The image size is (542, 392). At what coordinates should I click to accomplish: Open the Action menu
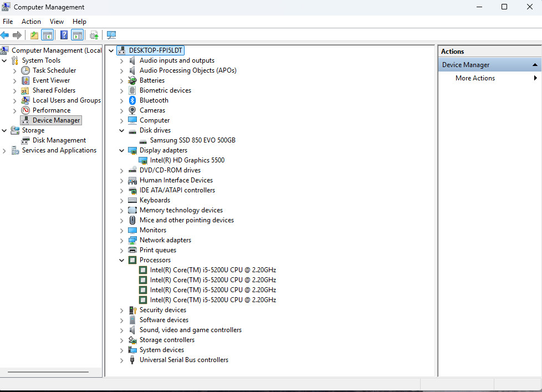pyautogui.click(x=31, y=22)
